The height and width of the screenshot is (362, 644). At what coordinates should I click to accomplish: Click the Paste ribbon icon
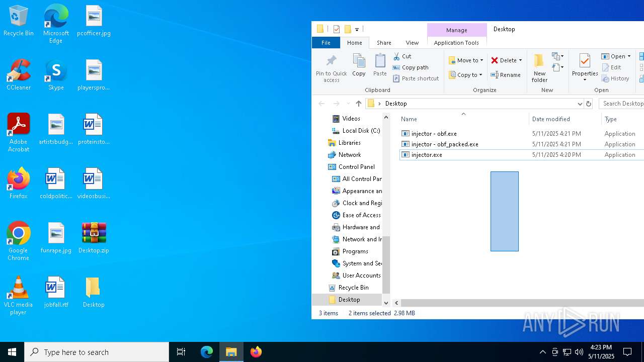click(x=380, y=65)
